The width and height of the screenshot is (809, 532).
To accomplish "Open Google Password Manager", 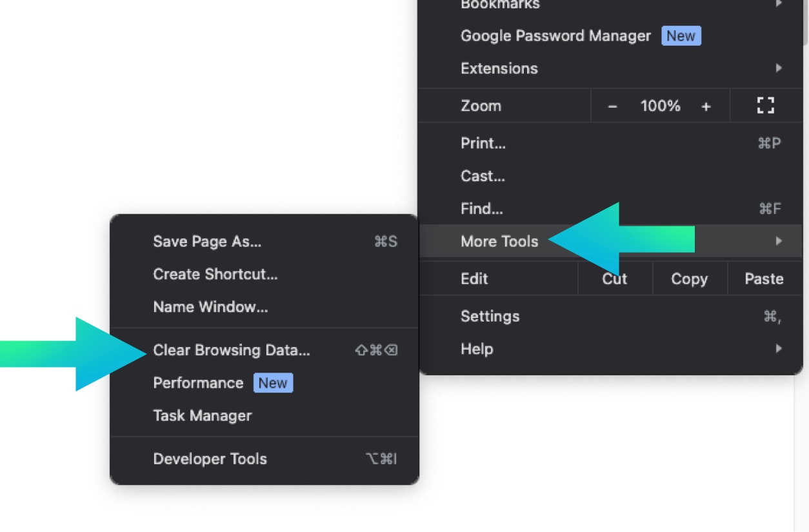I will 555,36.
